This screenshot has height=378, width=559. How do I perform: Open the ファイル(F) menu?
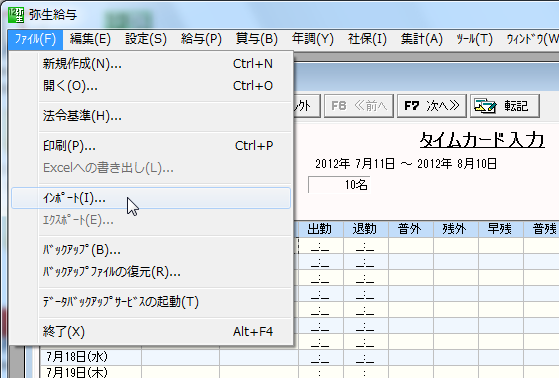(35, 39)
